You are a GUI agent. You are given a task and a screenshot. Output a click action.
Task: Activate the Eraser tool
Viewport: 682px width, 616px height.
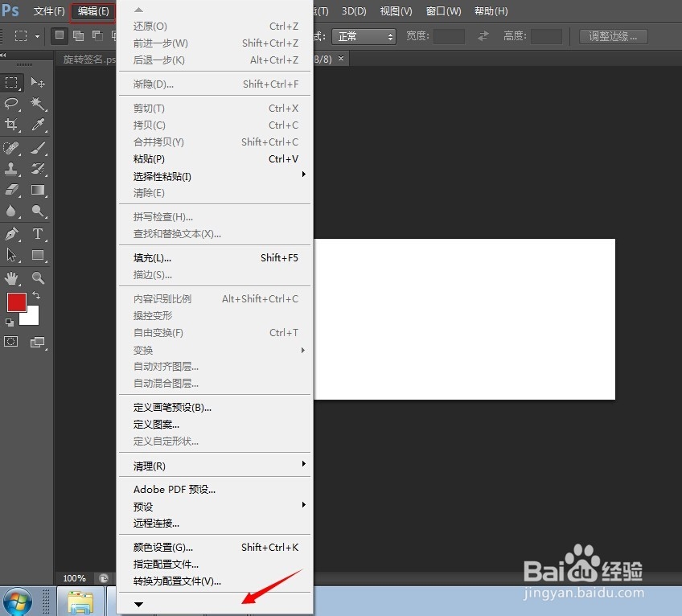[x=12, y=190]
